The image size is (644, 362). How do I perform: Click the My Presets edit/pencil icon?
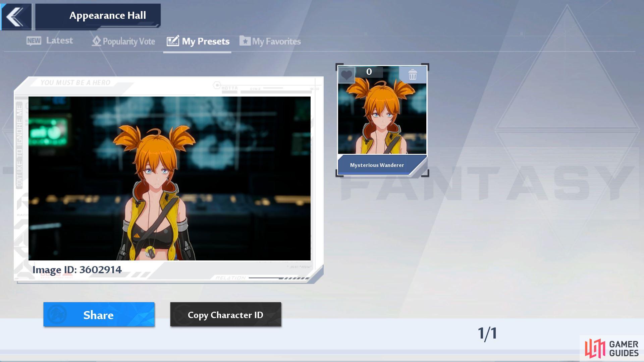[173, 41]
